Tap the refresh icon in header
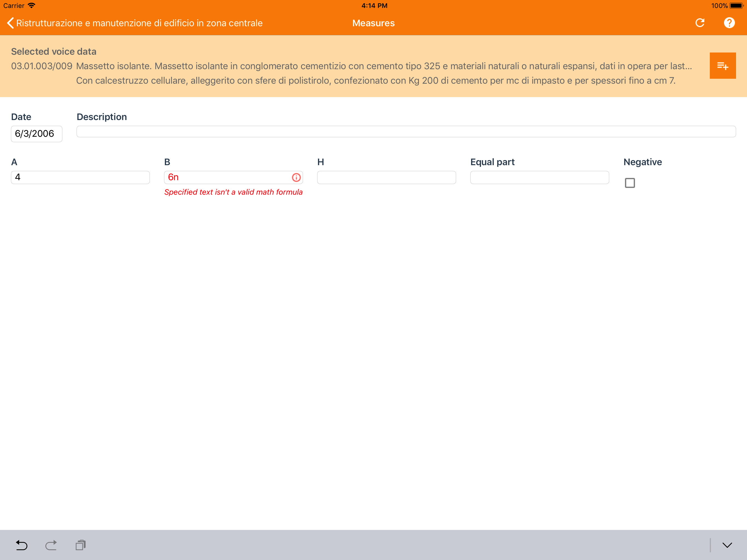The height and width of the screenshot is (560, 747). click(x=700, y=23)
